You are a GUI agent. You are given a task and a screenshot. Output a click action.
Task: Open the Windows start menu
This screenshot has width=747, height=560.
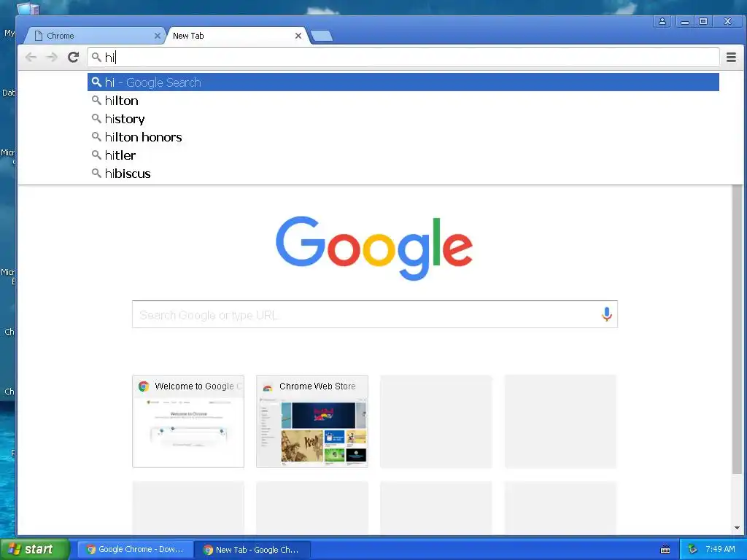35,549
